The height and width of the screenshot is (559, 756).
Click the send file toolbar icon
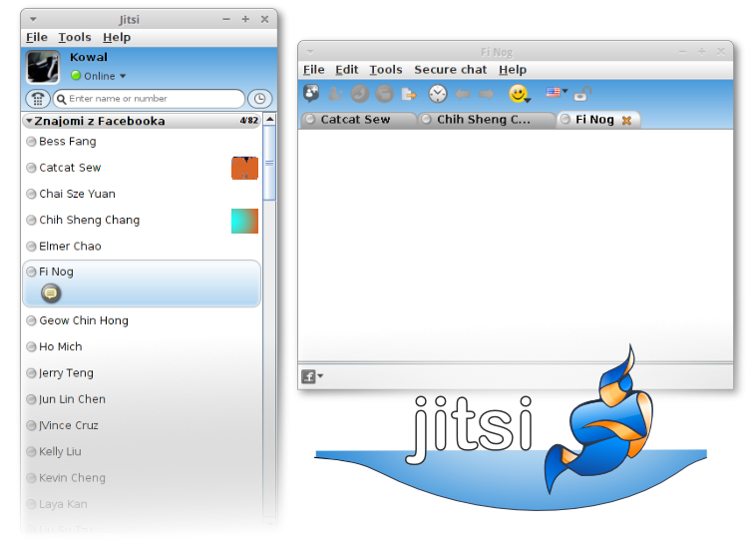409,94
